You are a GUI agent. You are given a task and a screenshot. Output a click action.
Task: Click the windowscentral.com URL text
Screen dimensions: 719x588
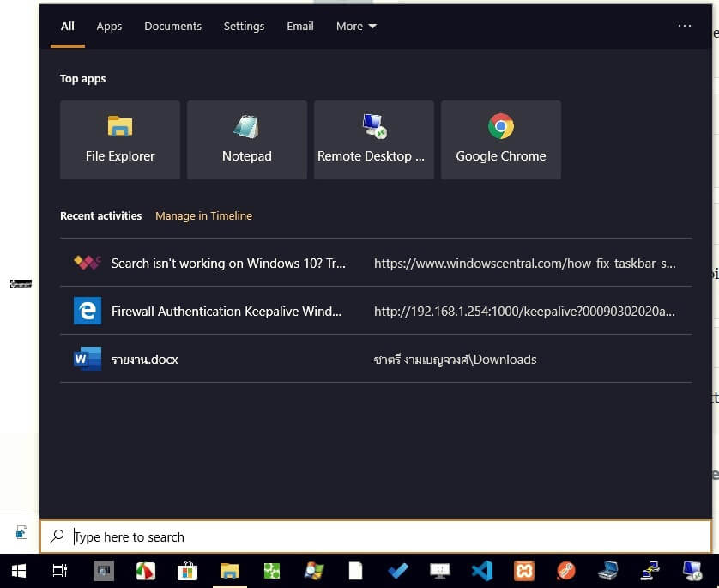[x=524, y=264]
